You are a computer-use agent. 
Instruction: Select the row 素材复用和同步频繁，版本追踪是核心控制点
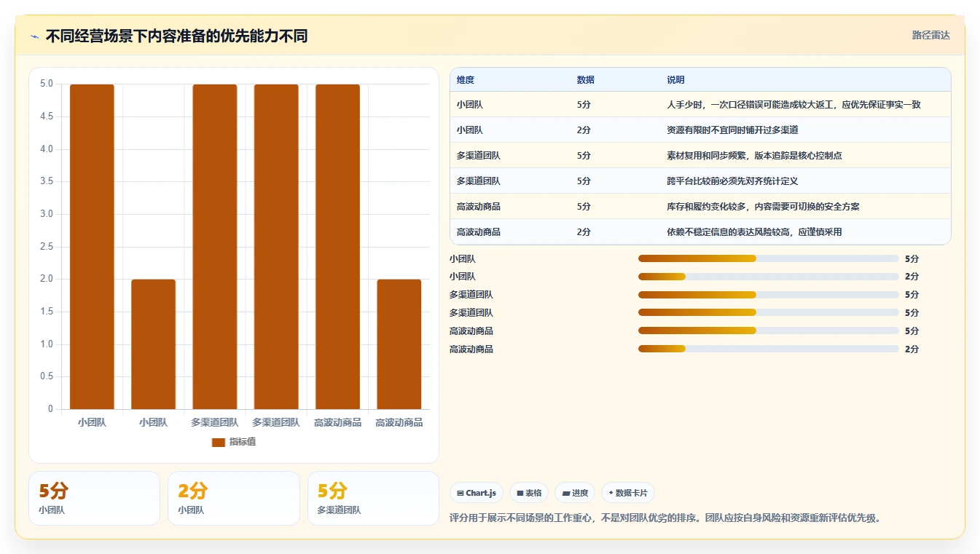pos(700,155)
